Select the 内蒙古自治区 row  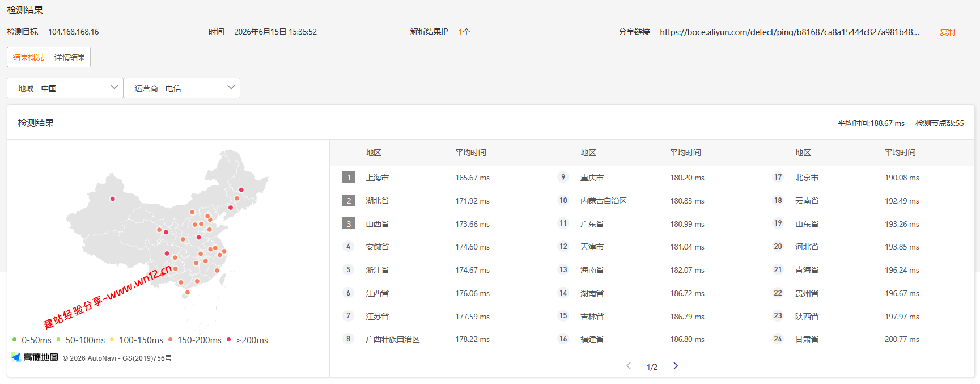tap(652, 201)
